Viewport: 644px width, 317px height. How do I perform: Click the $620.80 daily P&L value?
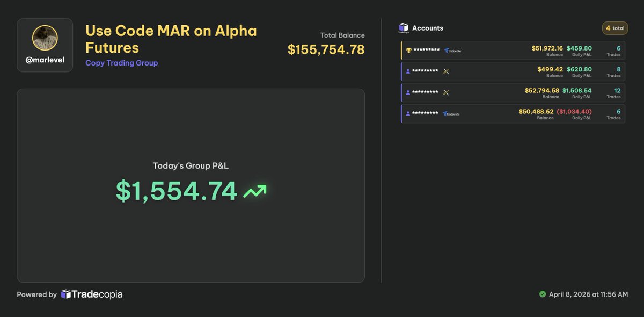579,69
